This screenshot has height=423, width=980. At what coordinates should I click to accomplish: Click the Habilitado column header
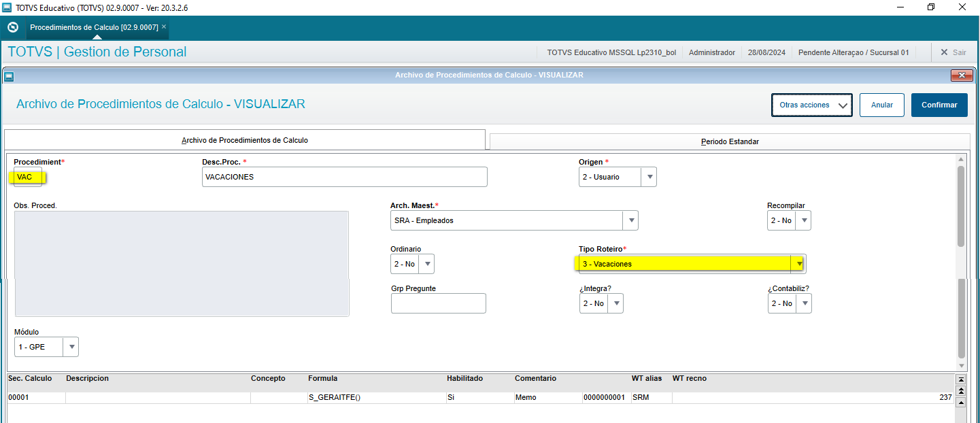[x=464, y=378]
